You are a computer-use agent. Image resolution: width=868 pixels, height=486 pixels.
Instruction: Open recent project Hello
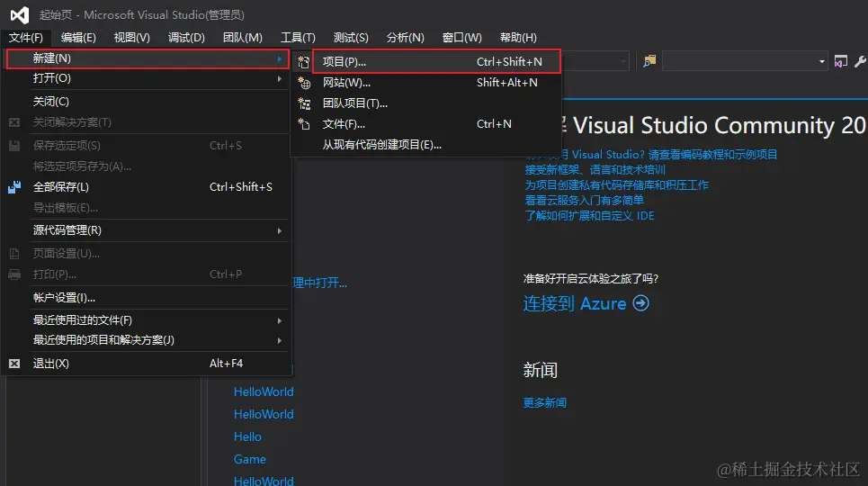coord(247,436)
